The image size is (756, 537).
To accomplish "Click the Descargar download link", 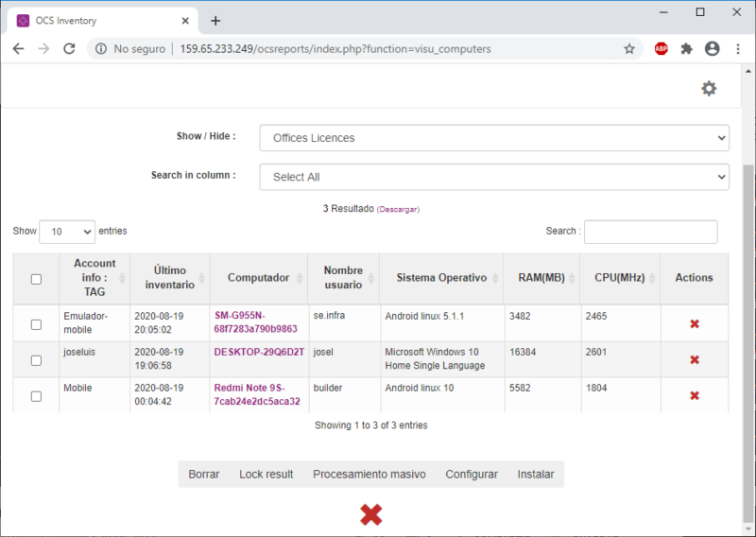I will [x=398, y=209].
